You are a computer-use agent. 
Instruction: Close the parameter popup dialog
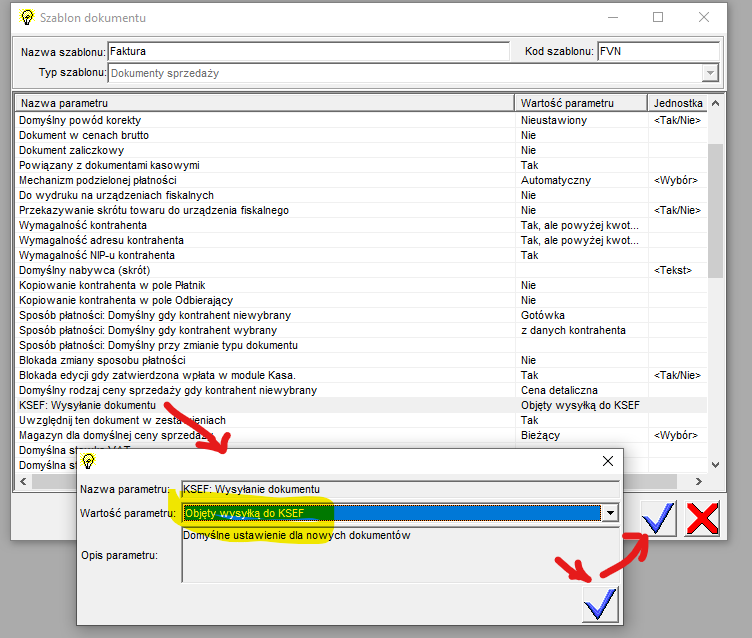point(607,461)
